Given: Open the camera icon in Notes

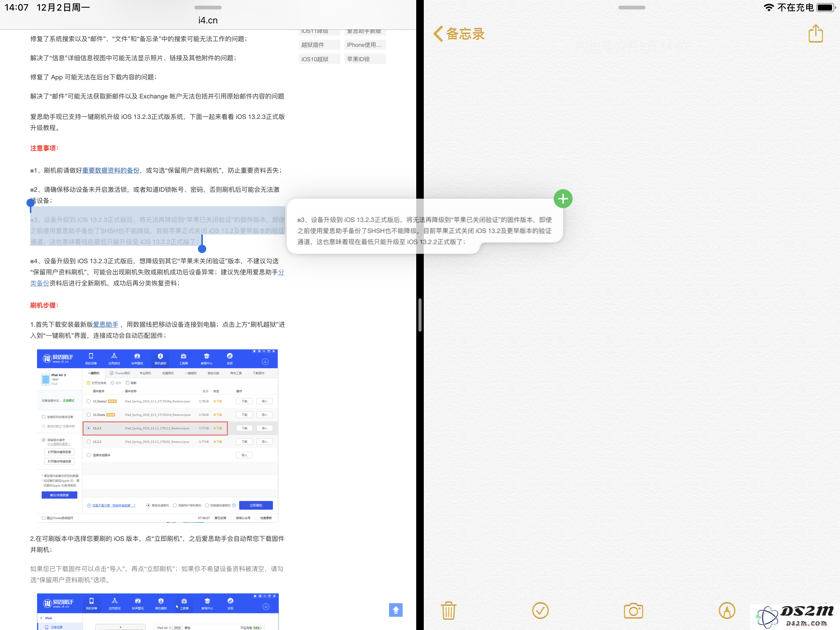Looking at the screenshot, I should coord(633,611).
